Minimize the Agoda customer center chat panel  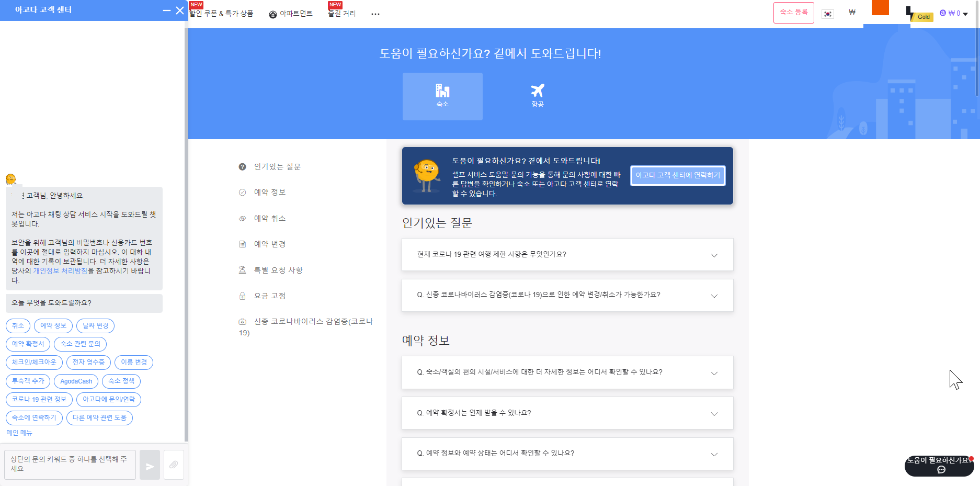click(x=167, y=10)
